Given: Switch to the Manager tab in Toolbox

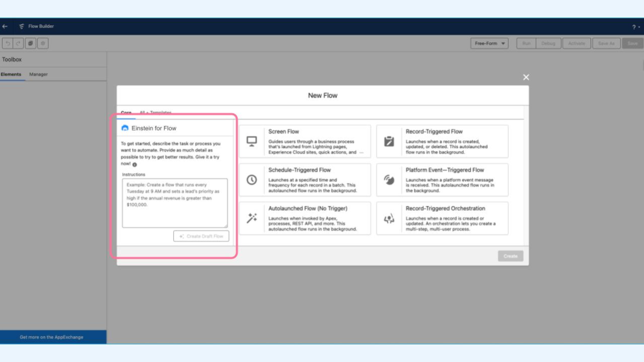Looking at the screenshot, I should (38, 74).
